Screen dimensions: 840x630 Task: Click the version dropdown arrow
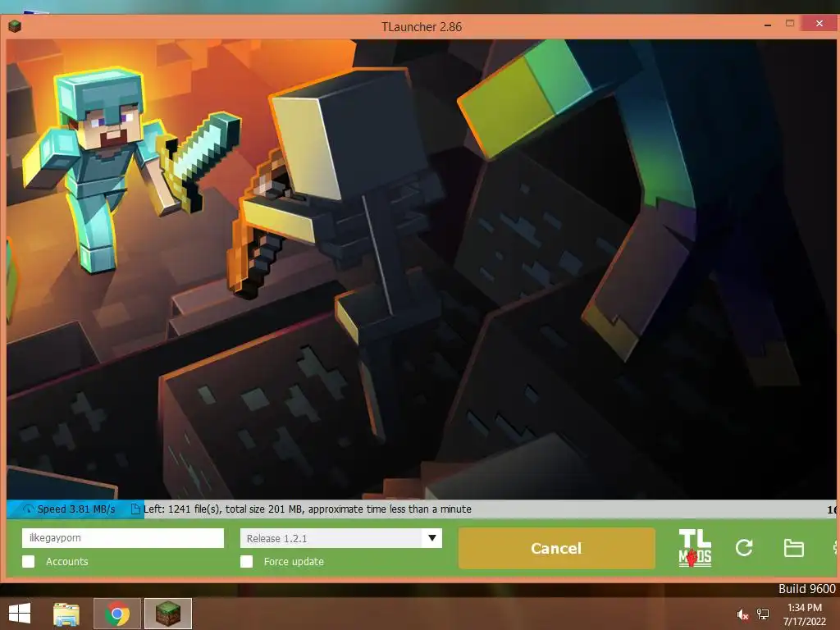point(431,538)
